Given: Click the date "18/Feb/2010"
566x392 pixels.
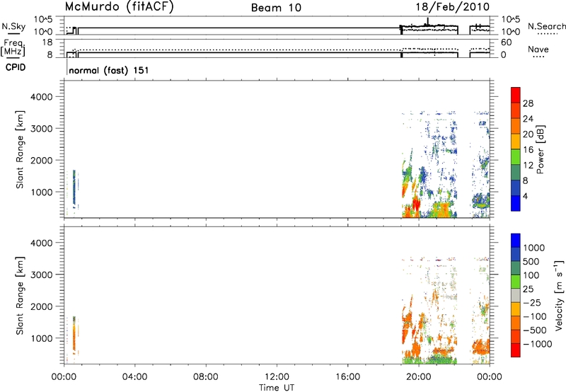Looking at the screenshot, I should (453, 6).
